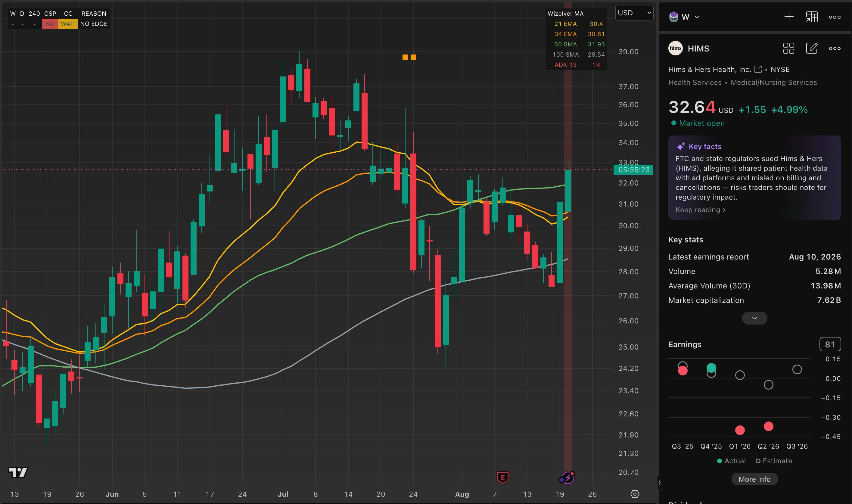Click the Q4 '25 actual earnings green dot
Screen dimensions: 852x504
pos(711,368)
